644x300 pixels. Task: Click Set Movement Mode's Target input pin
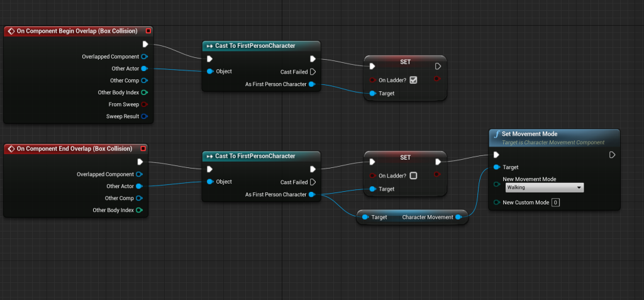point(497,167)
